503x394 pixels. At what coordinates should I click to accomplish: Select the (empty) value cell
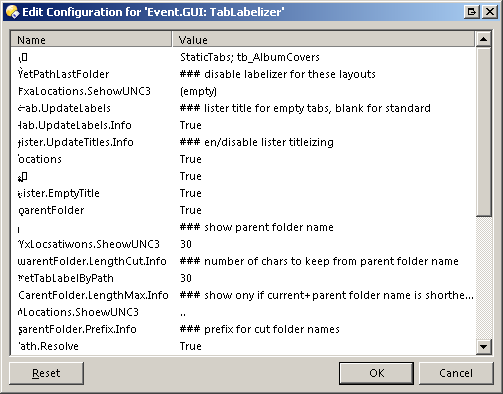[x=198, y=91]
